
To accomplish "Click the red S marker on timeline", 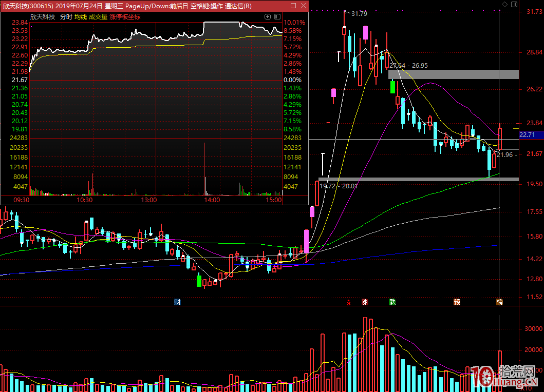I will [349, 302].
